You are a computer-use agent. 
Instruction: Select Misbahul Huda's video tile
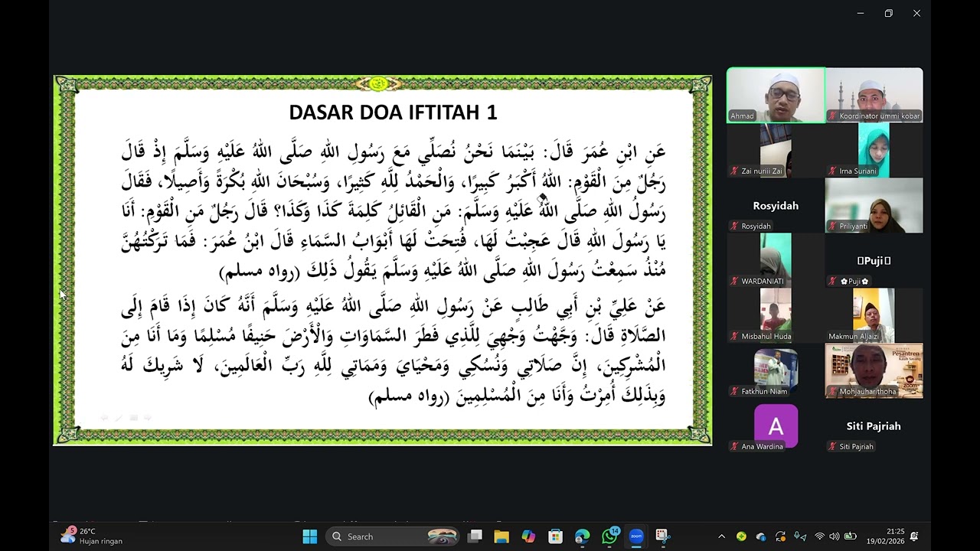tap(776, 315)
